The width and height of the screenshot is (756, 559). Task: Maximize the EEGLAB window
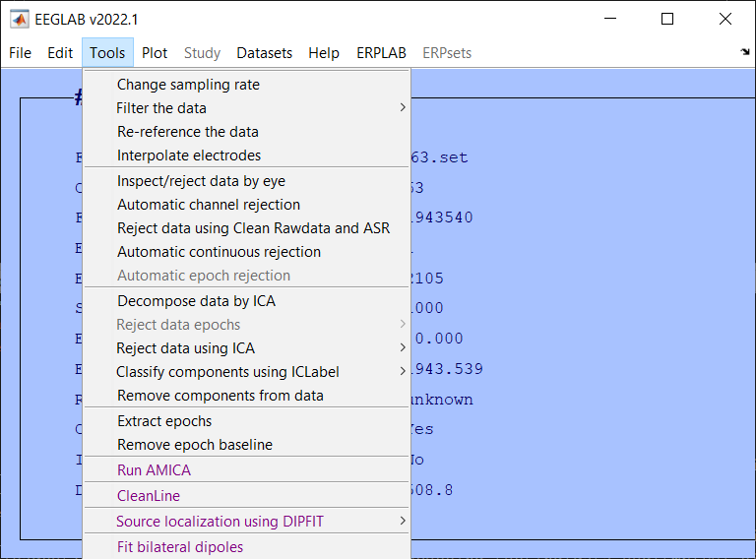667,19
